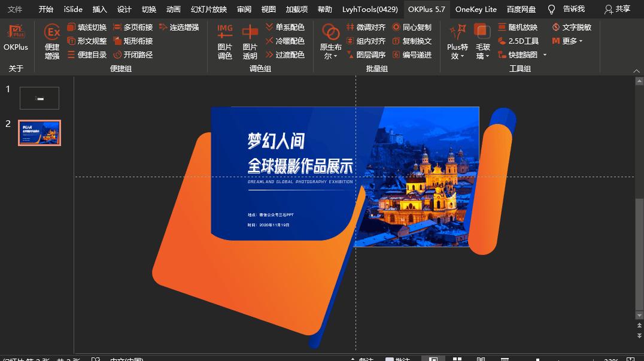Screen dimensions: 644x361
Task: Switch to the 设计 ribbon tab
Action: 124,10
